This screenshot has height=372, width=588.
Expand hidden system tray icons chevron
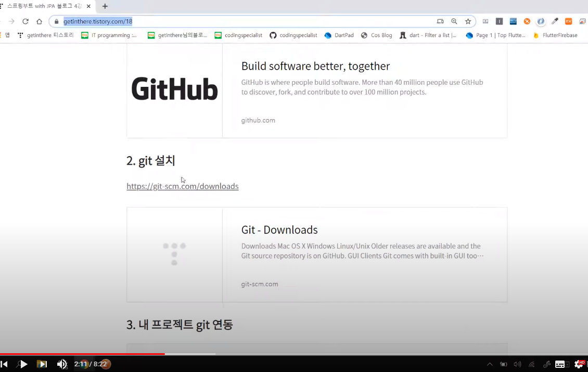490,364
